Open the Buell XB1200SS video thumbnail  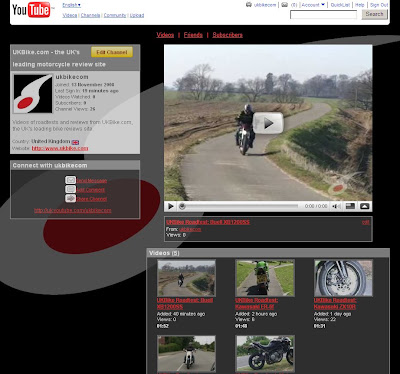186,278
